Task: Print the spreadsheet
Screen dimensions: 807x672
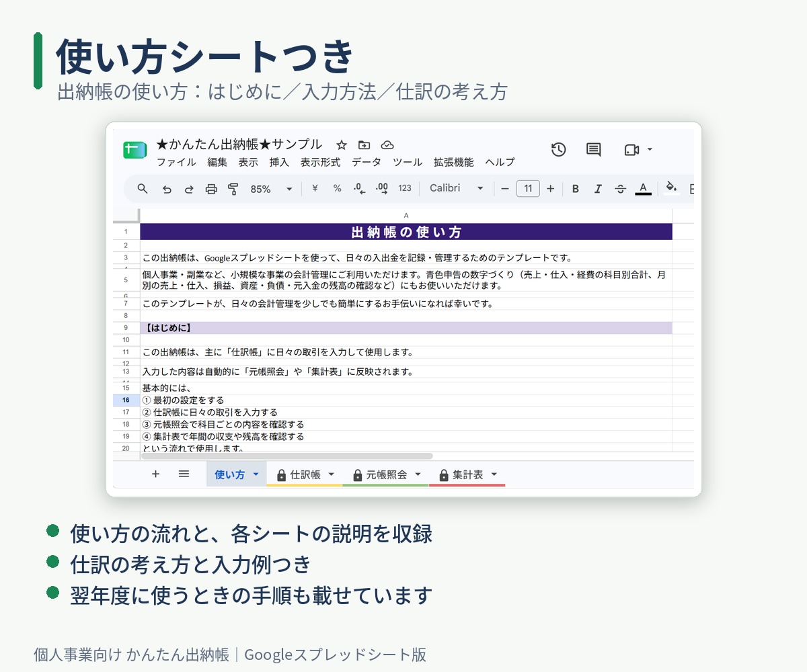Action: tap(211, 189)
